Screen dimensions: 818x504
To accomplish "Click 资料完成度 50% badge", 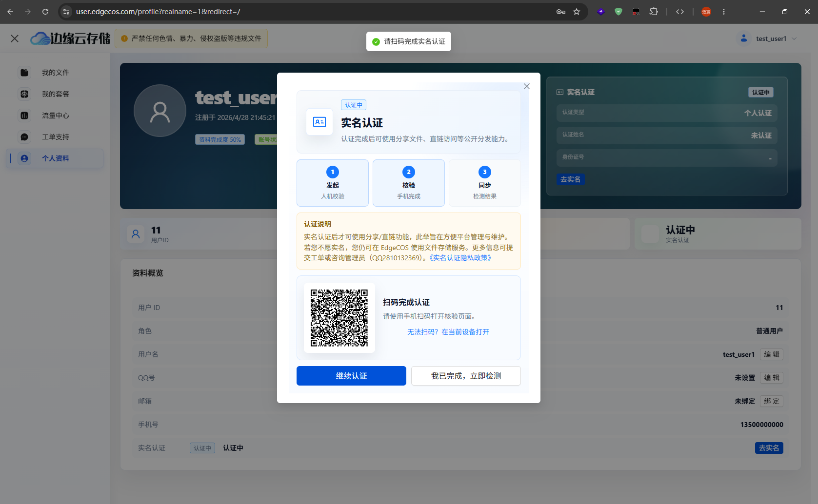I will pos(220,139).
